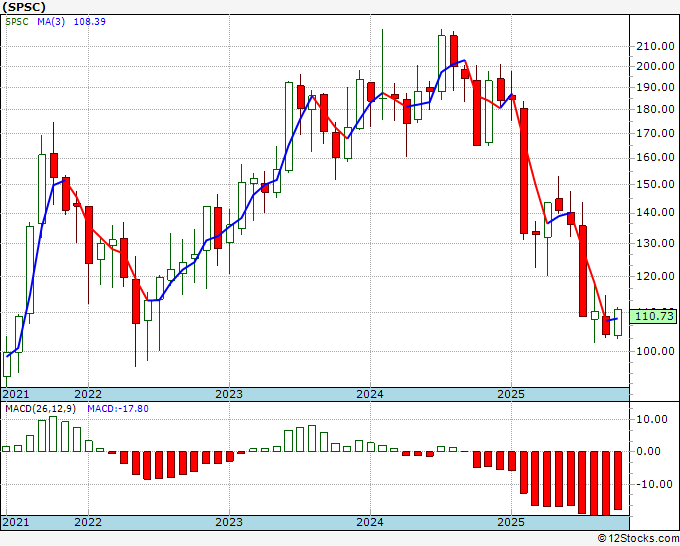Click 2023 on the MACD timeline
Image resolution: width=680 pixels, height=546 pixels.
click(229, 522)
